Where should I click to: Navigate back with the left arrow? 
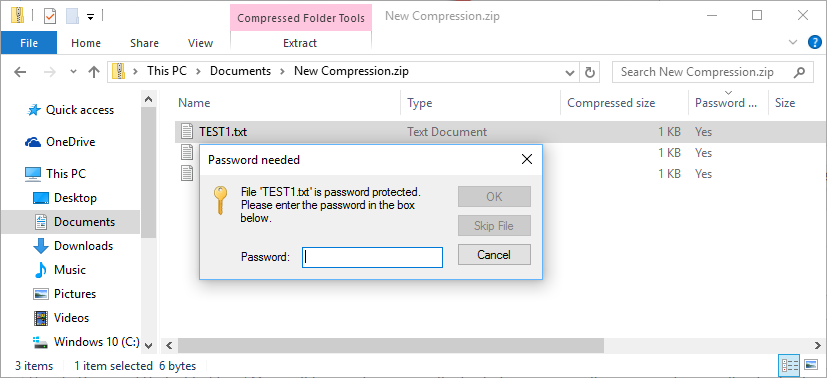(20, 72)
